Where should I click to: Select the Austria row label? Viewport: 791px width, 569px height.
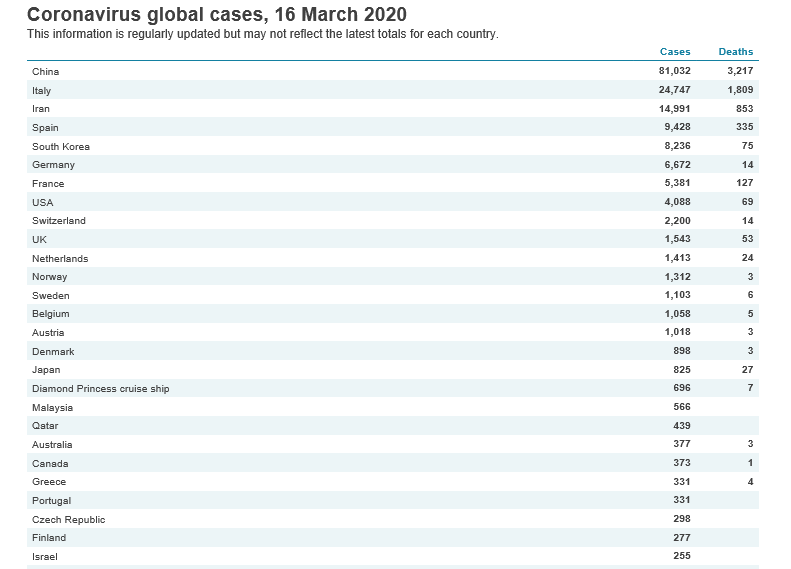(48, 332)
